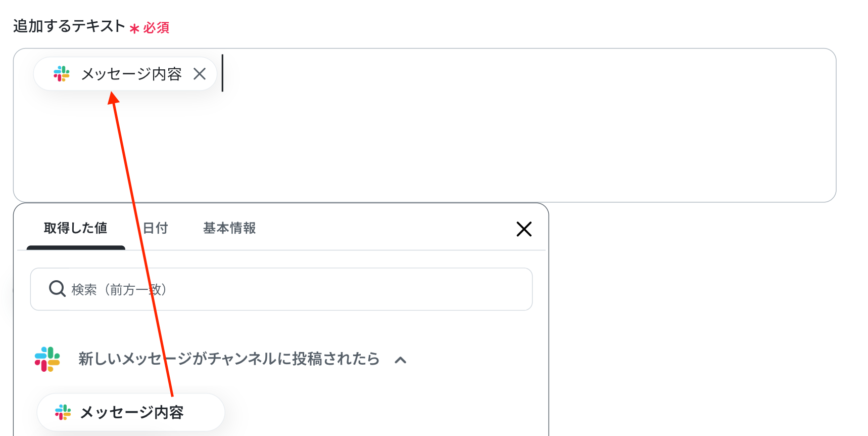Click the red 必須 required marker
This screenshot has width=868, height=436.
pyautogui.click(x=156, y=28)
